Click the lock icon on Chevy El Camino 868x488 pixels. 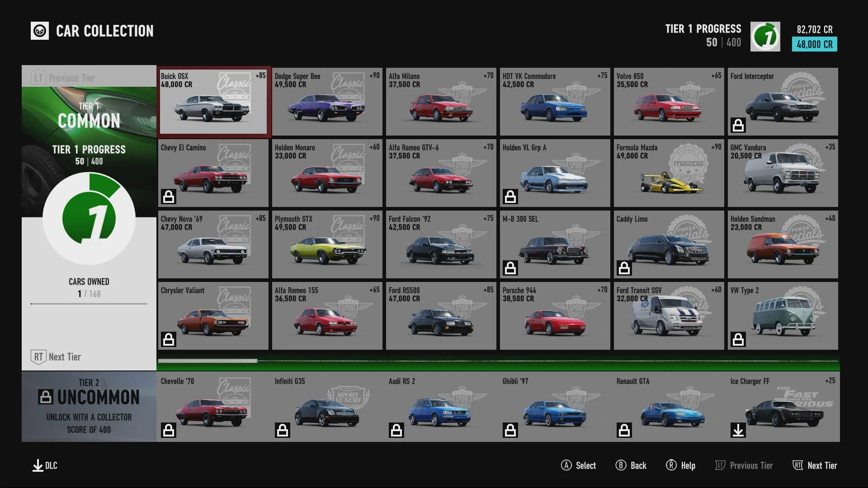169,197
